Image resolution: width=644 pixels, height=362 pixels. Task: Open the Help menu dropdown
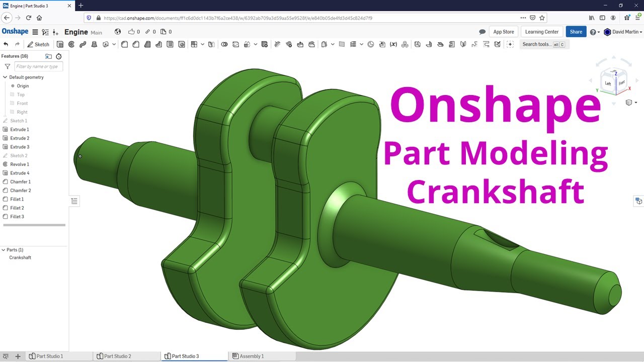click(595, 32)
